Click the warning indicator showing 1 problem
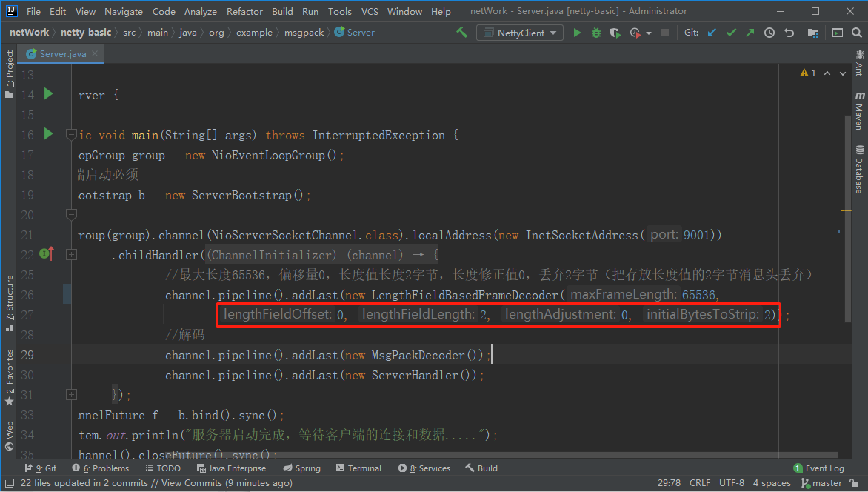This screenshot has width=868, height=492. click(808, 73)
